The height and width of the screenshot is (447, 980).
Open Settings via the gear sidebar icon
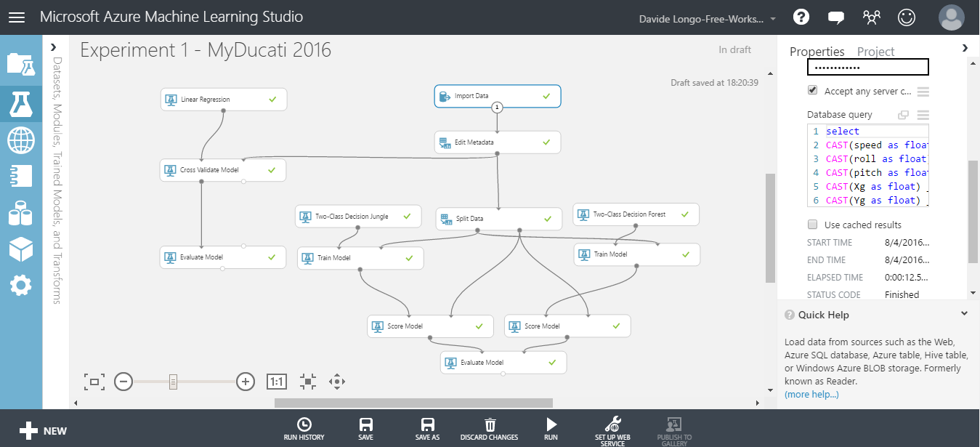(20, 286)
